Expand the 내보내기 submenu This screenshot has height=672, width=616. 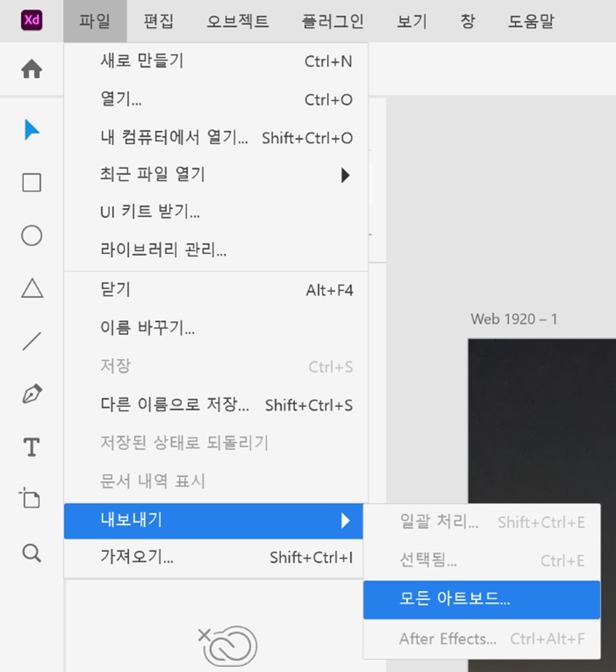(x=213, y=521)
